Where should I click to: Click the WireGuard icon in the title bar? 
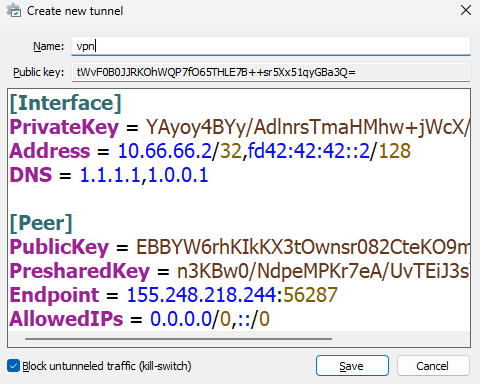(x=14, y=10)
